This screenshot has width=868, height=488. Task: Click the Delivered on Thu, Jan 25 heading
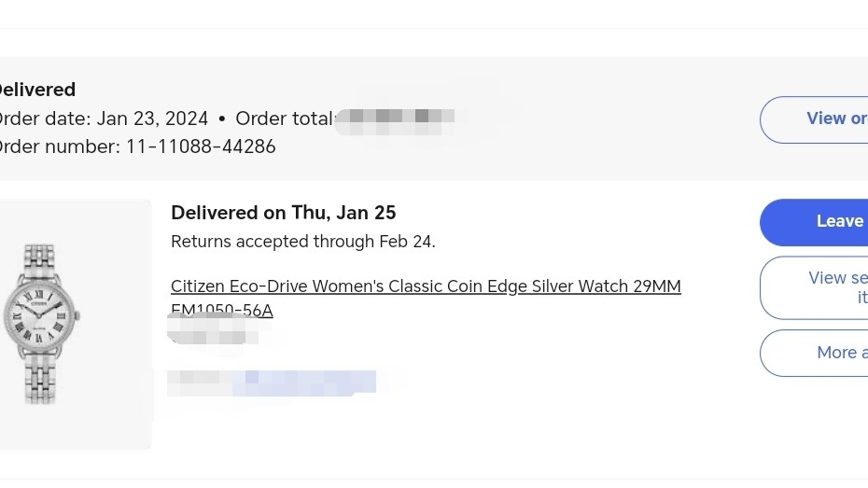coord(284,213)
